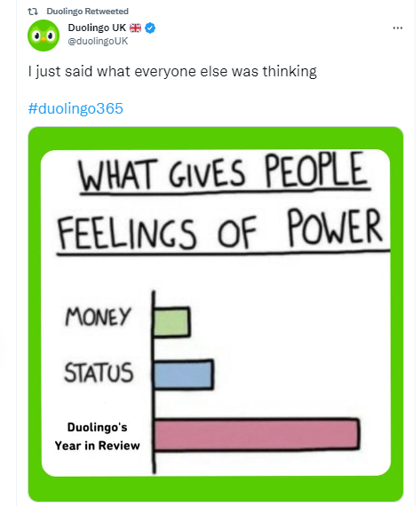Click the tweet text about everyone thinking
This screenshot has width=420, height=506.
(172, 72)
